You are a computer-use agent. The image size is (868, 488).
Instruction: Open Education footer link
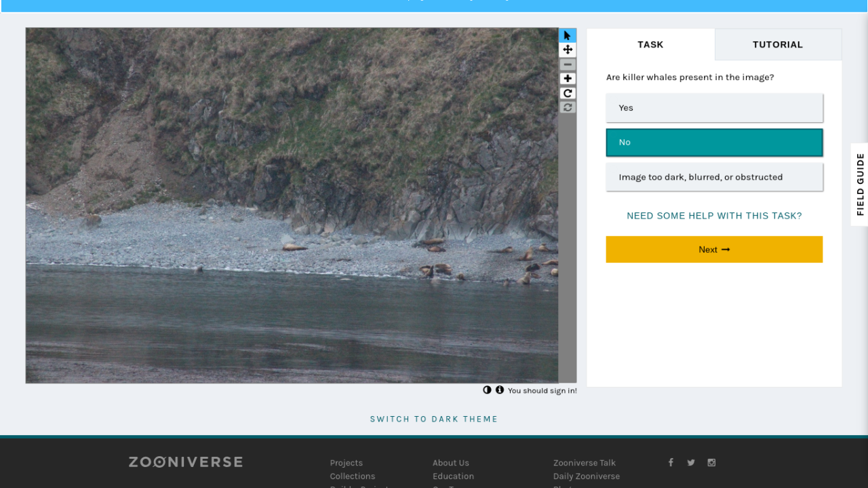(x=454, y=476)
